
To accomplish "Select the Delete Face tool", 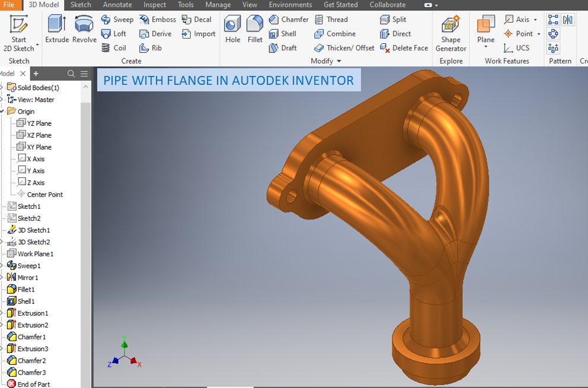I will point(404,48).
